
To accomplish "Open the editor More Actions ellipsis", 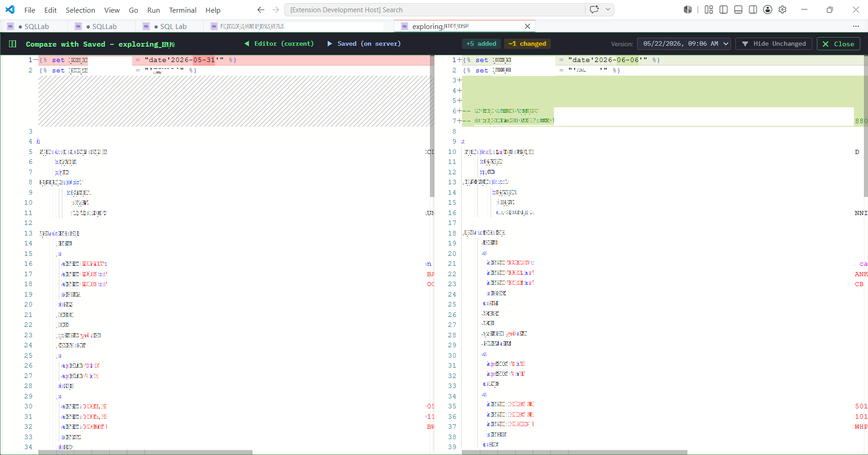I will coord(855,26).
